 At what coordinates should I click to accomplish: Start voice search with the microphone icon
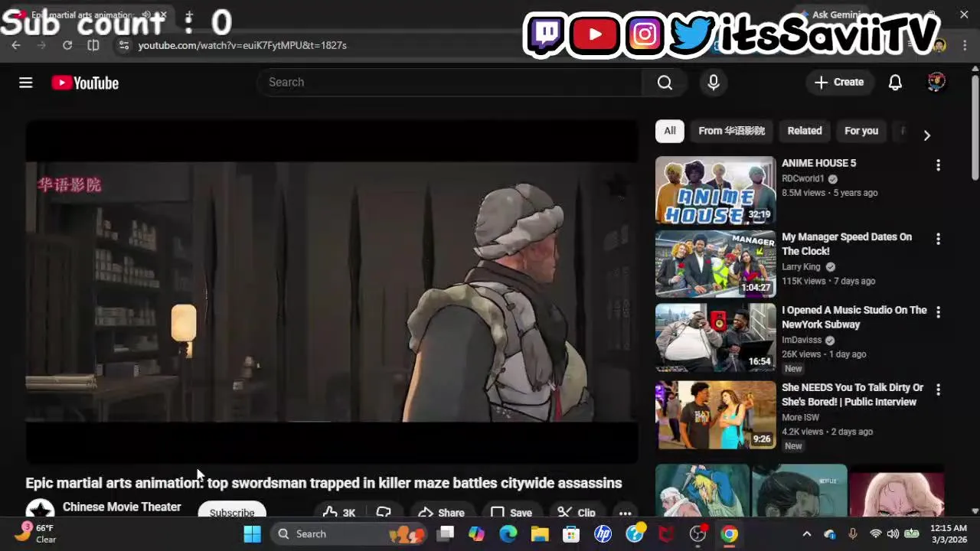point(714,82)
